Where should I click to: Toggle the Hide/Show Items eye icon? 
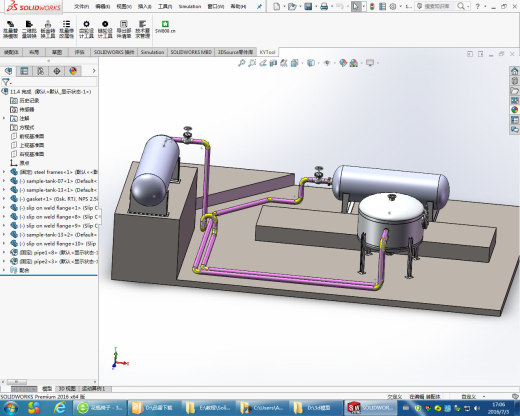[x=327, y=63]
